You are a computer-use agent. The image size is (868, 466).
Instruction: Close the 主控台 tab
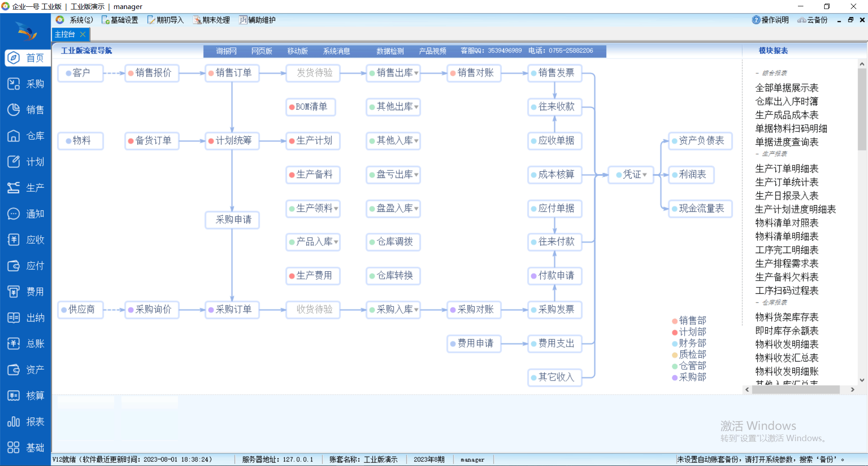83,34
